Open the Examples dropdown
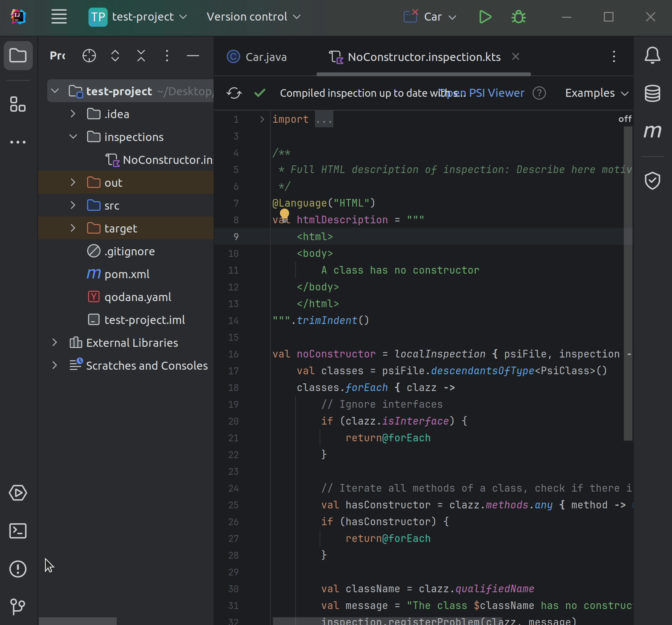This screenshot has width=672, height=625. 595,93
